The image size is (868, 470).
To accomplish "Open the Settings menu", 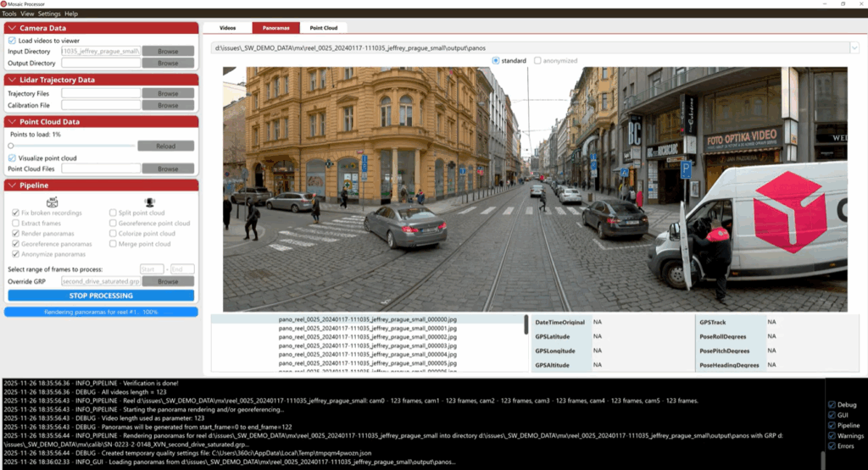I will tap(49, 14).
